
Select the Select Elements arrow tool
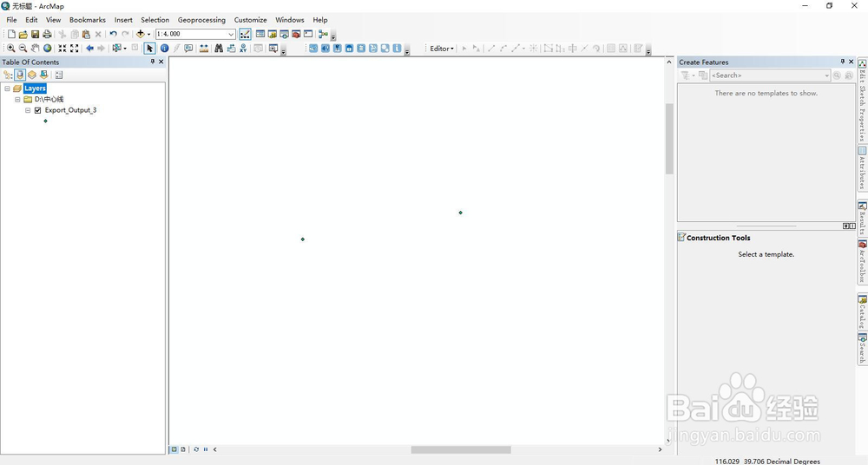click(x=149, y=49)
